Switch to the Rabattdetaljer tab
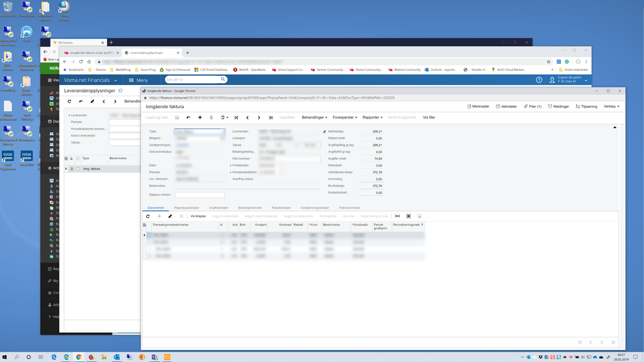This screenshot has height=362, width=644. tap(281, 207)
